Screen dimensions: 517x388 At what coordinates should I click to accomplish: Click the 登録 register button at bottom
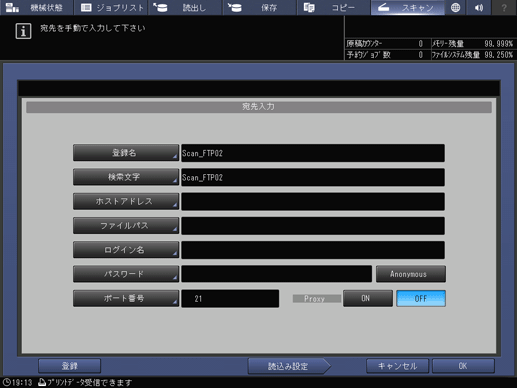69,366
